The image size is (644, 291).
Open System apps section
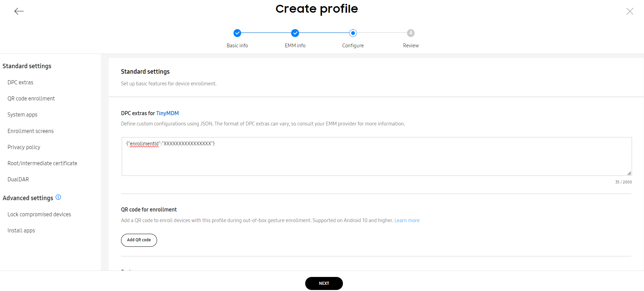pyautogui.click(x=22, y=114)
